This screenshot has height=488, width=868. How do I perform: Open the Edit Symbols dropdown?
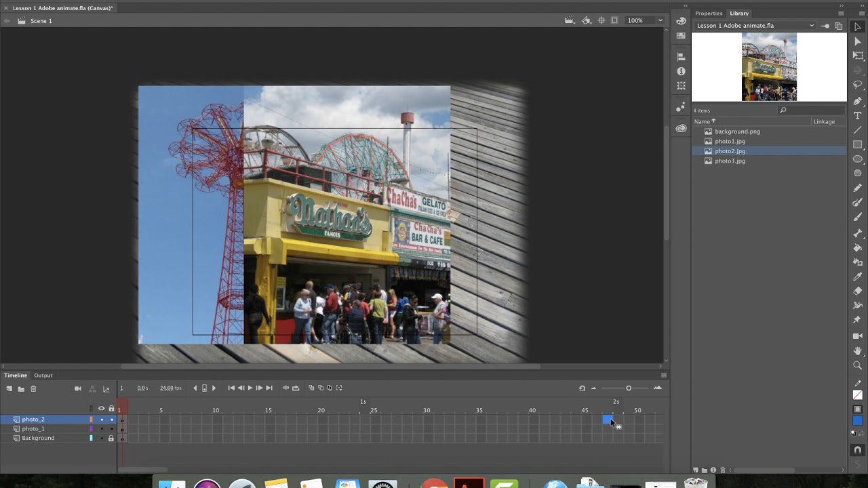[587, 20]
